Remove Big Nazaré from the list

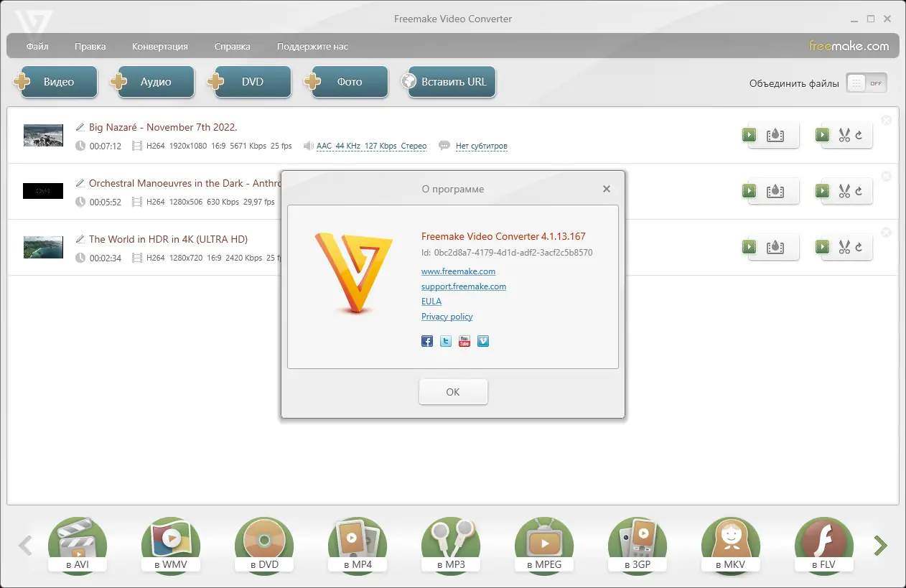point(886,121)
